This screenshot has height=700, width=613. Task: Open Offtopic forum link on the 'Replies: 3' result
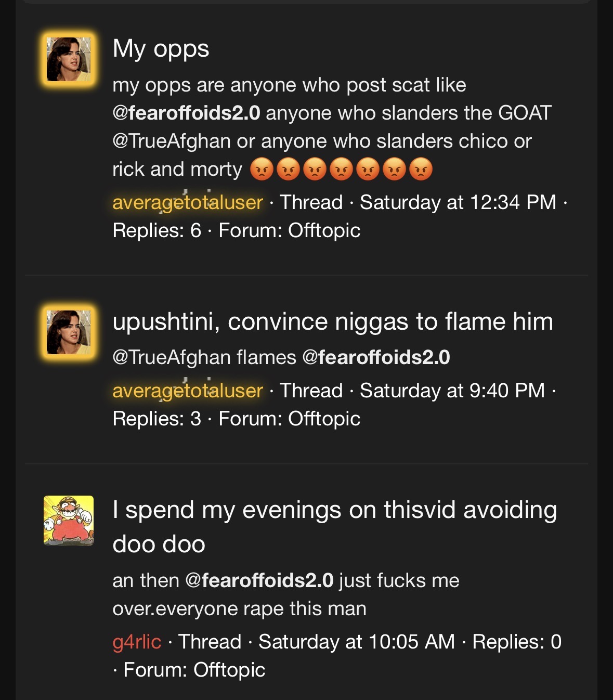(324, 419)
